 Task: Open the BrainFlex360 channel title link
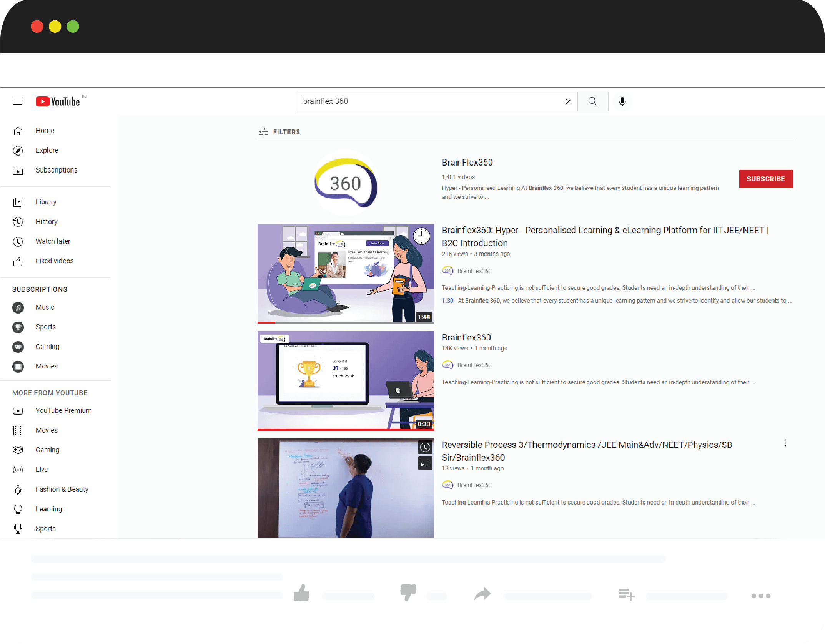tap(467, 163)
